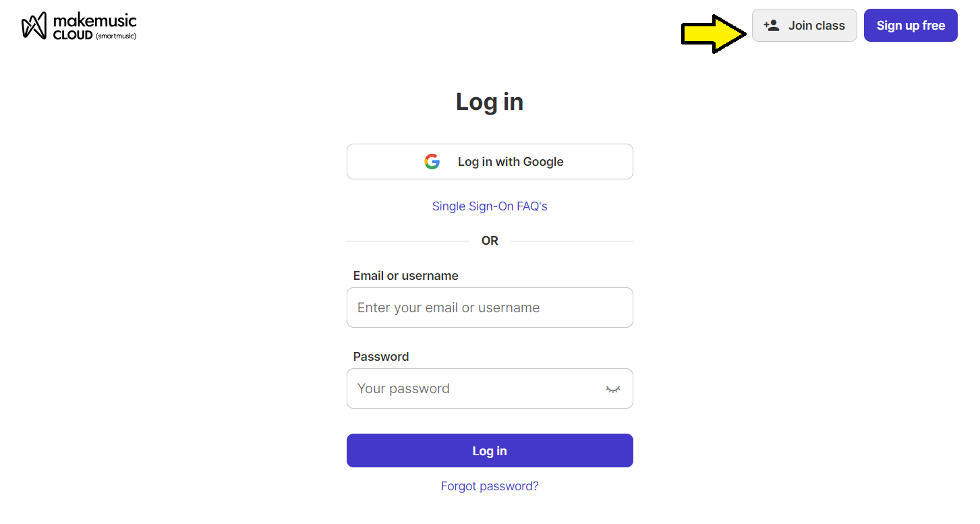Viewport: 980px width, 524px height.
Task: Choose Log in with Google
Action: tap(490, 161)
